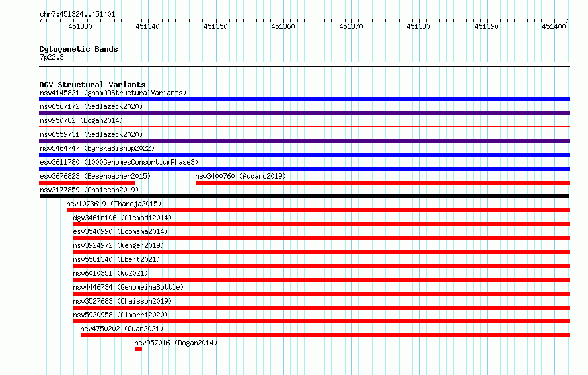Open the nsv3177859 (Chaisson2019) label
This screenshot has width=588, height=375.
click(89, 190)
